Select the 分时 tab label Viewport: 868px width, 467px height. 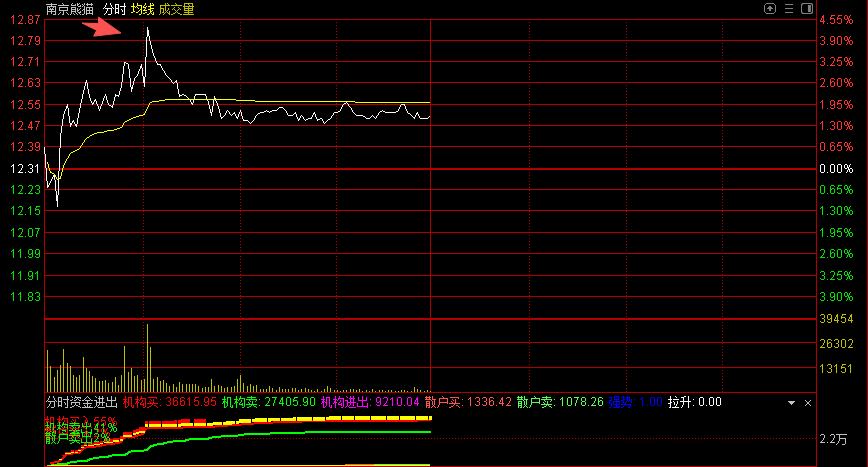[114, 9]
